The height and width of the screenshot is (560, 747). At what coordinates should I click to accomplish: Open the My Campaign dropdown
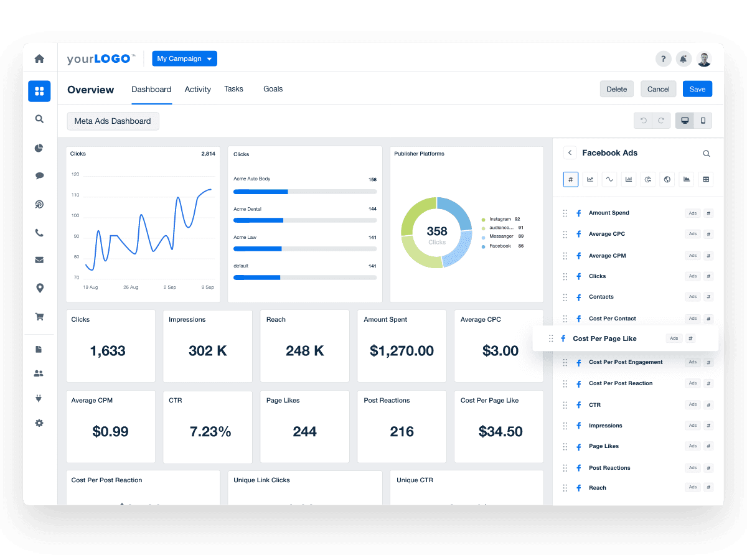tap(184, 58)
